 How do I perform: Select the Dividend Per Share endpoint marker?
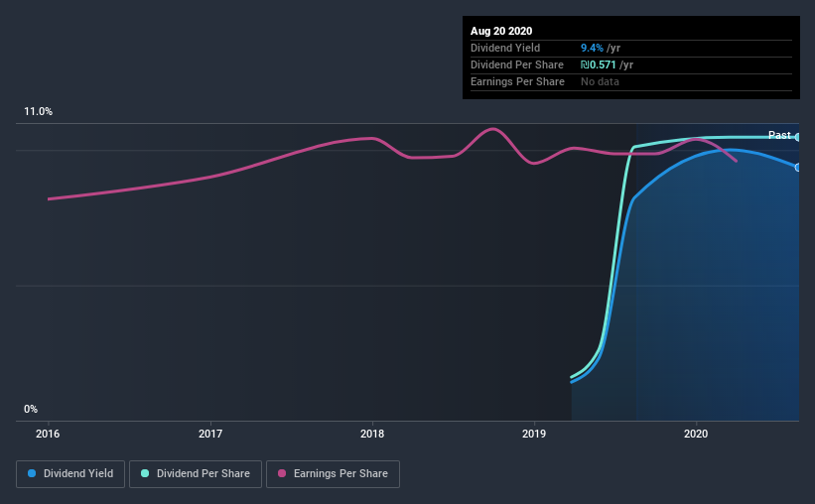[798, 137]
